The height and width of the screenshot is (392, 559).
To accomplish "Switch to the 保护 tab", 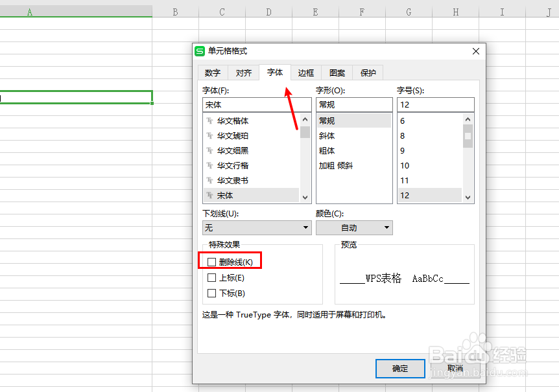I will tap(368, 73).
